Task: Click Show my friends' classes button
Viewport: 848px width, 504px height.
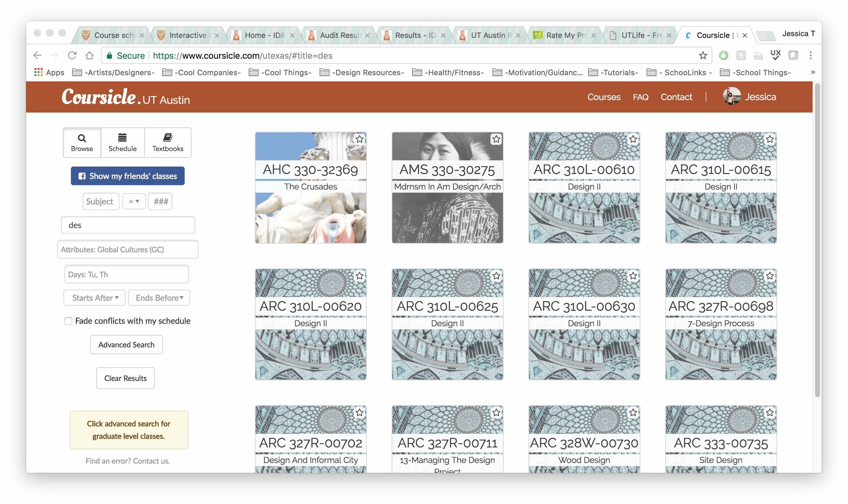Action: pyautogui.click(x=128, y=176)
